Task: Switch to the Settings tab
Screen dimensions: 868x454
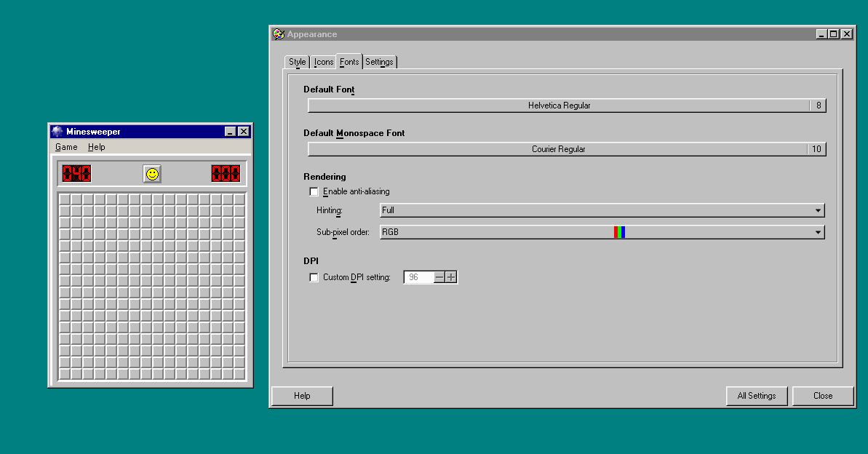Action: [379, 62]
